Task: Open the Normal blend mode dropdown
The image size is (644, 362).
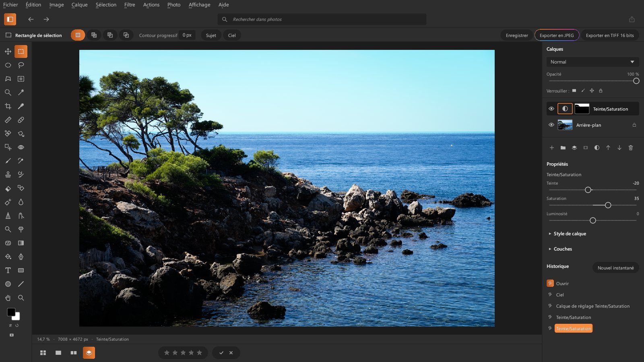Action: [x=592, y=62]
